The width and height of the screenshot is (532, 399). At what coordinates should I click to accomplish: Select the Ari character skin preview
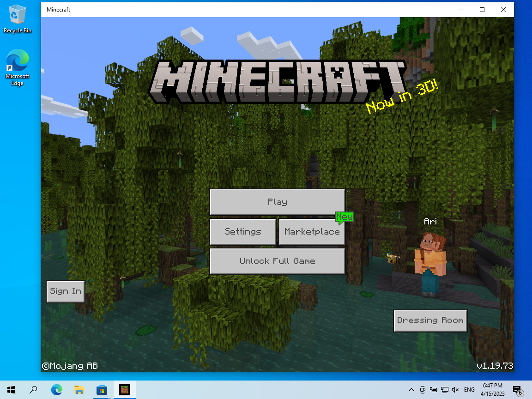click(430, 264)
